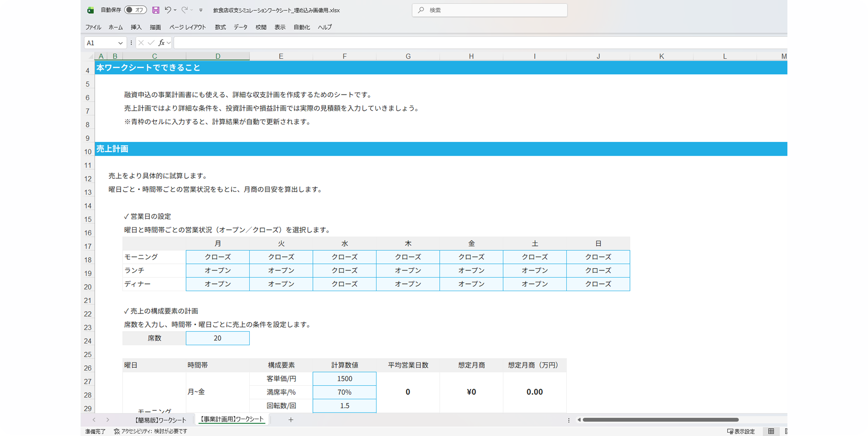The width and height of the screenshot is (868, 436).
Task: Click the fx insert function icon
Action: click(x=162, y=43)
